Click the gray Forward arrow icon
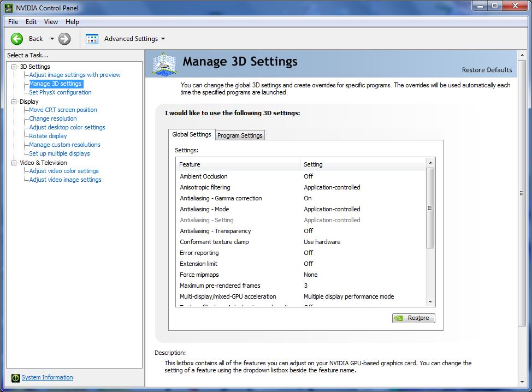532x392 pixels. [64, 39]
